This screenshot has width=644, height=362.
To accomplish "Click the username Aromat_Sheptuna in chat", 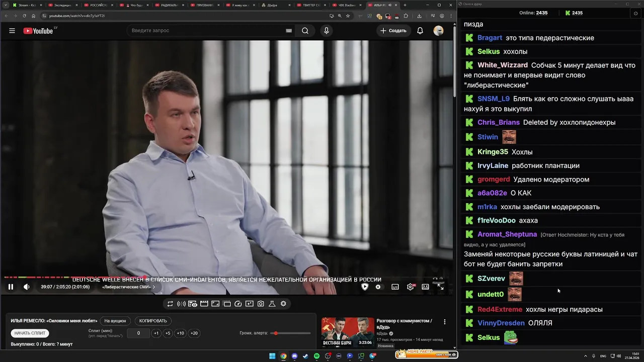I will (507, 234).
